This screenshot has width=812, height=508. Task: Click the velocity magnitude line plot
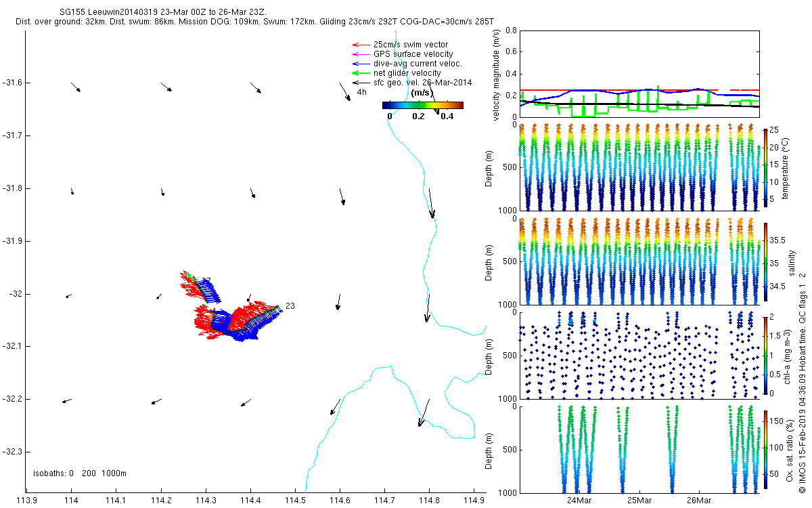639,74
